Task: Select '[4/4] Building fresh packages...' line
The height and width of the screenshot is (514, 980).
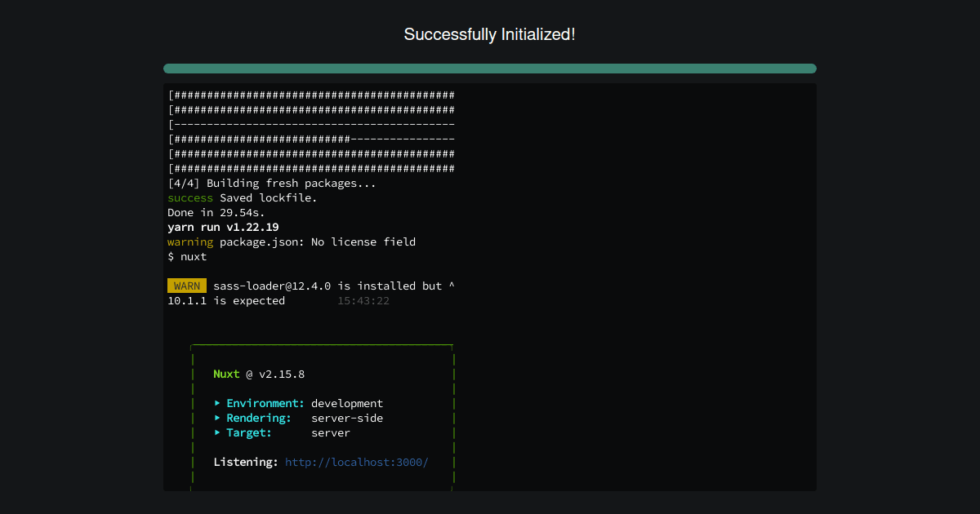Action: [272, 183]
